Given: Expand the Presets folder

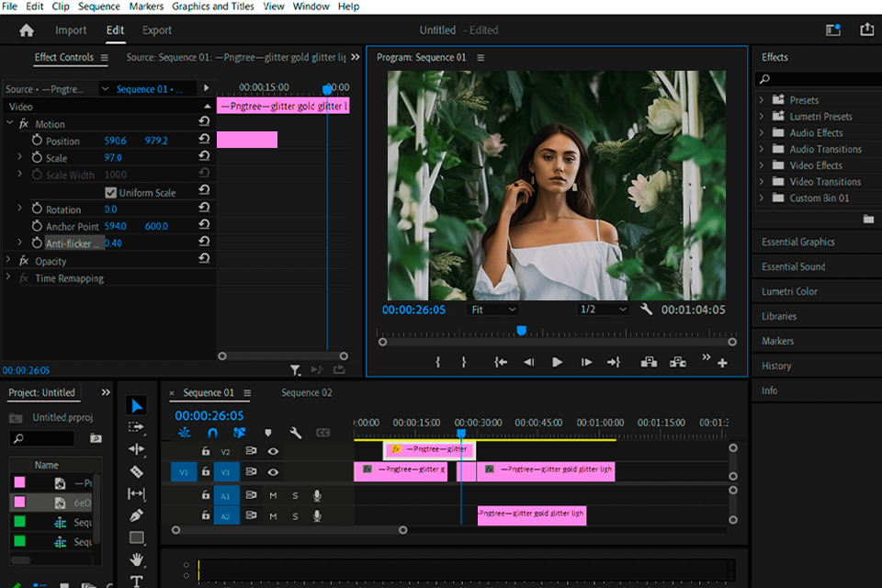Looking at the screenshot, I should click(x=762, y=100).
